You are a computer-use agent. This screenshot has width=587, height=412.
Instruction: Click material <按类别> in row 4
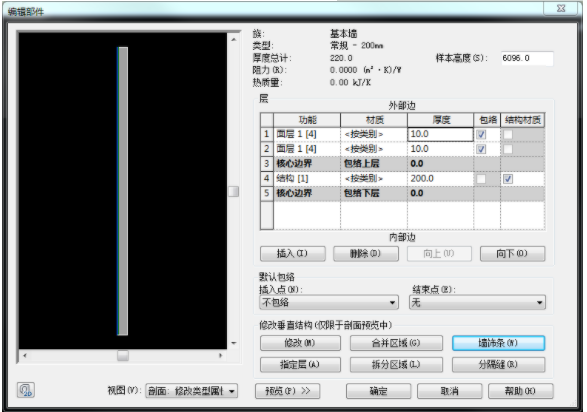pyautogui.click(x=374, y=178)
